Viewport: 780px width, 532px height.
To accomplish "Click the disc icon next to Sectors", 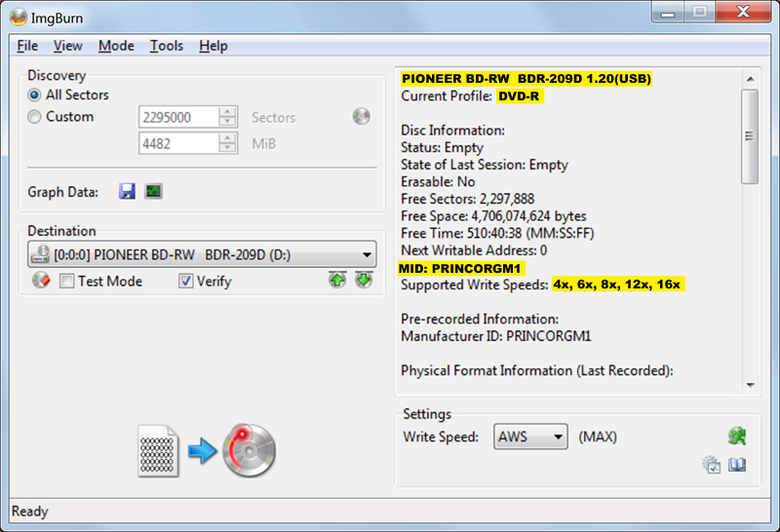I will [362, 117].
